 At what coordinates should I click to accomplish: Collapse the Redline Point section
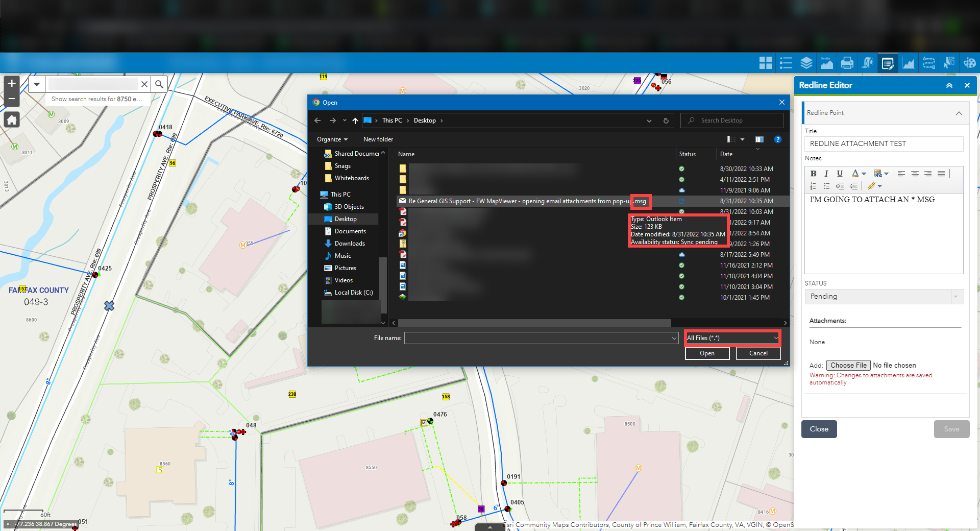tap(959, 113)
